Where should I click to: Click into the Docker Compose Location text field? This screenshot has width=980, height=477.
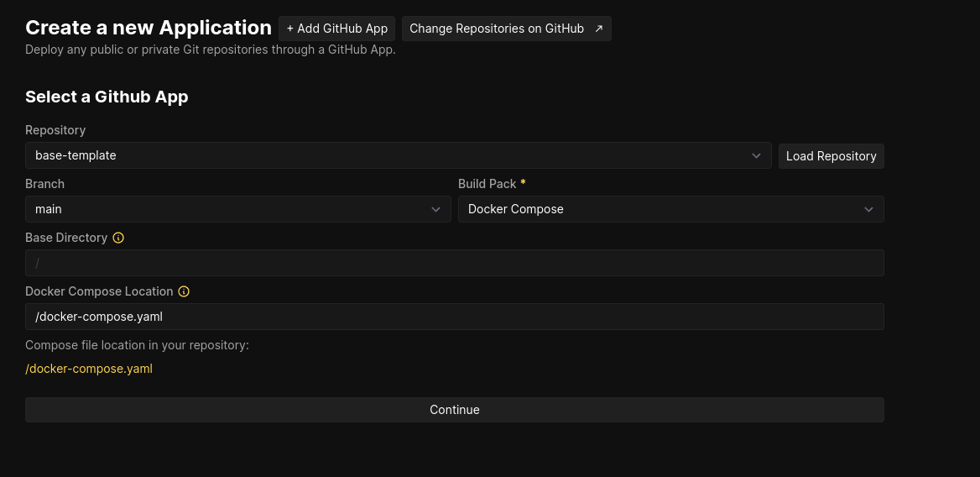coord(454,317)
